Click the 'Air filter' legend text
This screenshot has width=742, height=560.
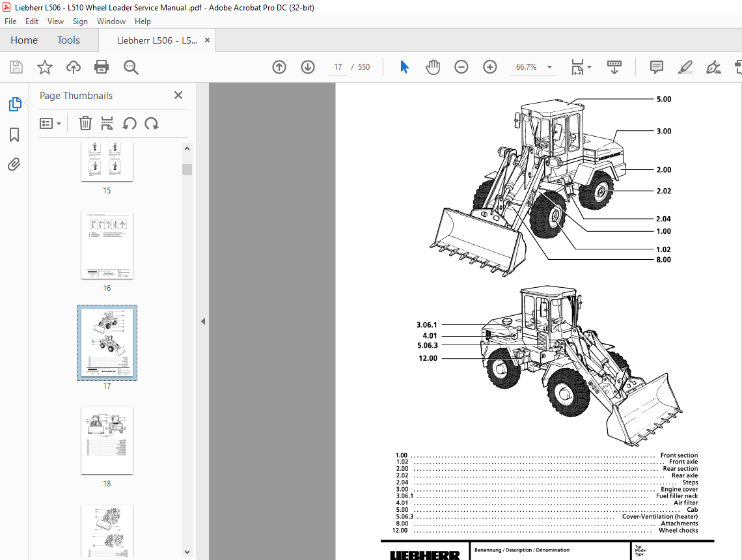tap(685, 503)
